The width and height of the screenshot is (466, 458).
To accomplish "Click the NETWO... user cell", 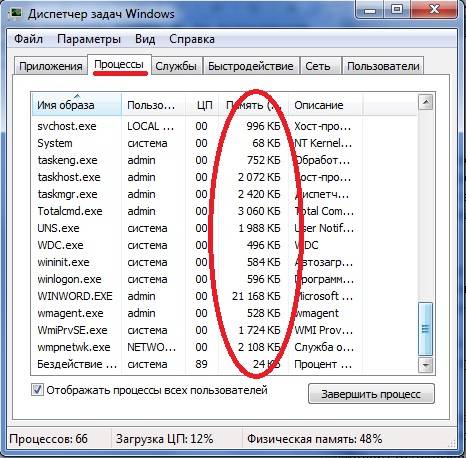I will [152, 347].
